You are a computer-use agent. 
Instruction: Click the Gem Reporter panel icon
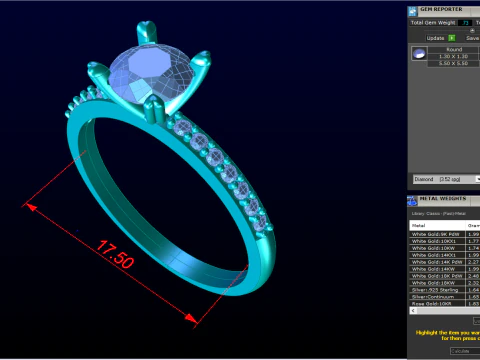click(413, 11)
